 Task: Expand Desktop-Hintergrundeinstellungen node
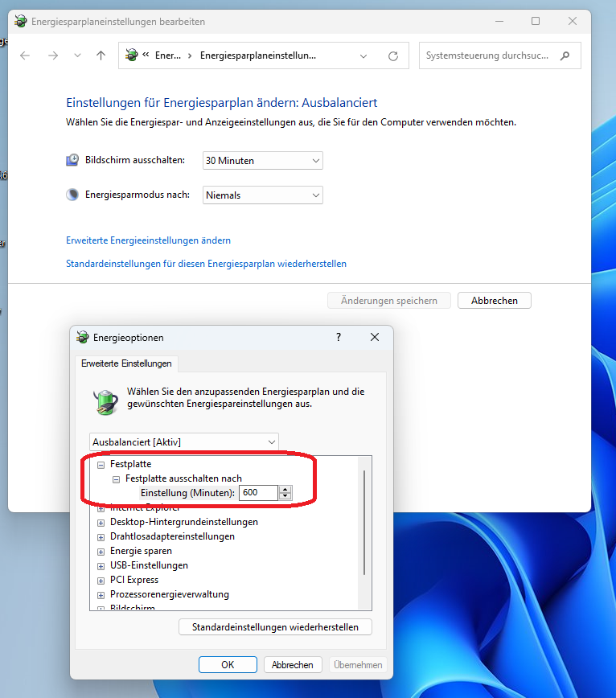pyautogui.click(x=101, y=523)
